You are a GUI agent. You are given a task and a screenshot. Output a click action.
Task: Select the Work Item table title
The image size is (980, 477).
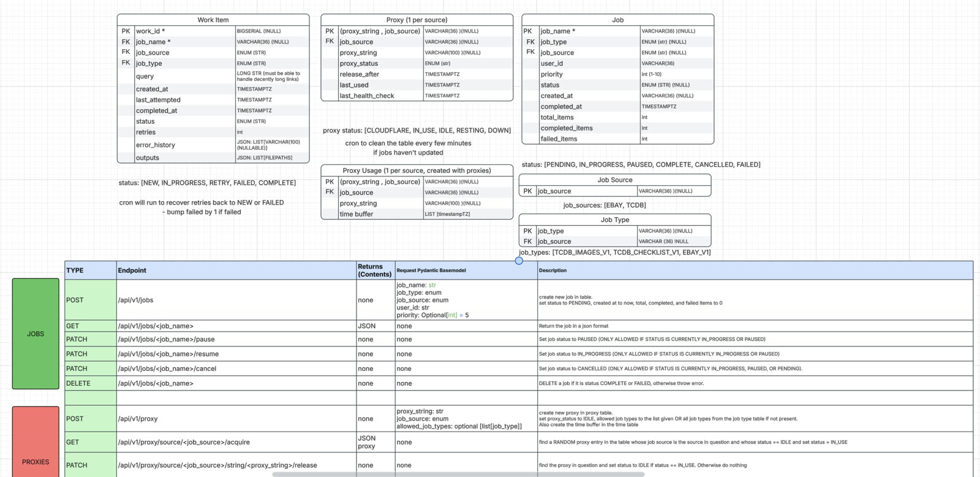tap(213, 20)
